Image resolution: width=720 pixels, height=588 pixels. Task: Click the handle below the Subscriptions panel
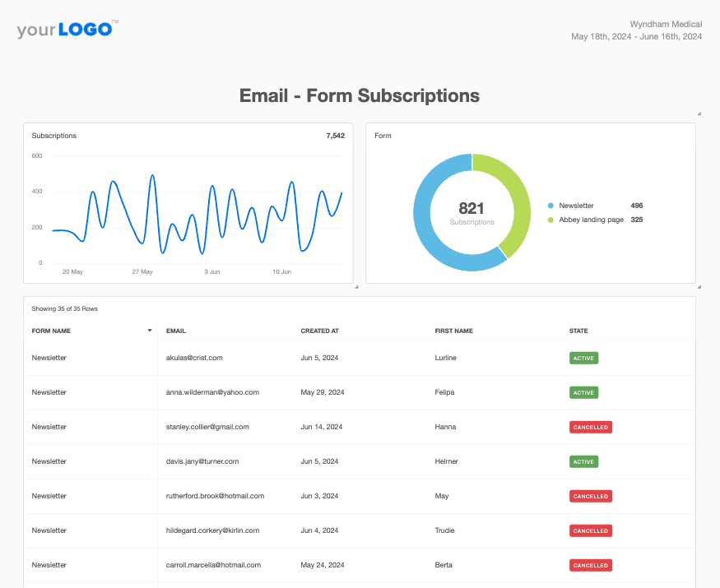[356, 289]
